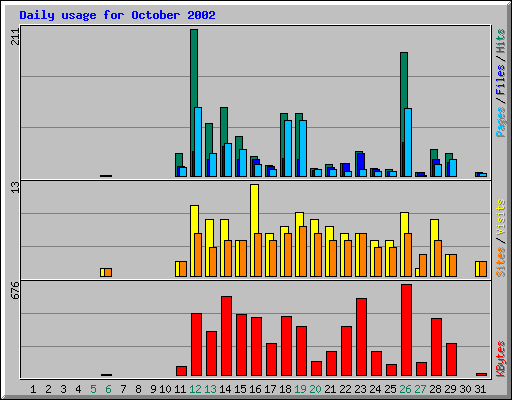Select the red KBytes bar for day 17
Image resolution: width=512 pixels, height=400 pixels.
[271, 359]
